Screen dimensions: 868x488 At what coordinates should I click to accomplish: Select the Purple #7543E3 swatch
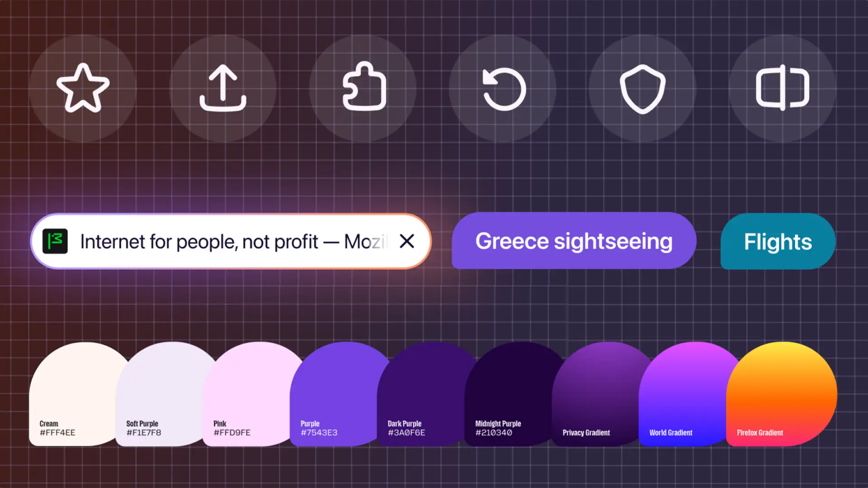pyautogui.click(x=339, y=394)
